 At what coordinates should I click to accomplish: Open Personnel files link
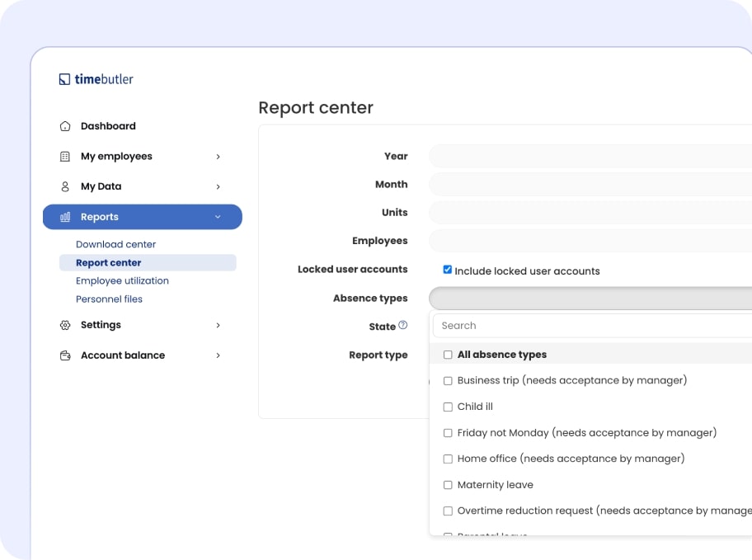click(109, 299)
